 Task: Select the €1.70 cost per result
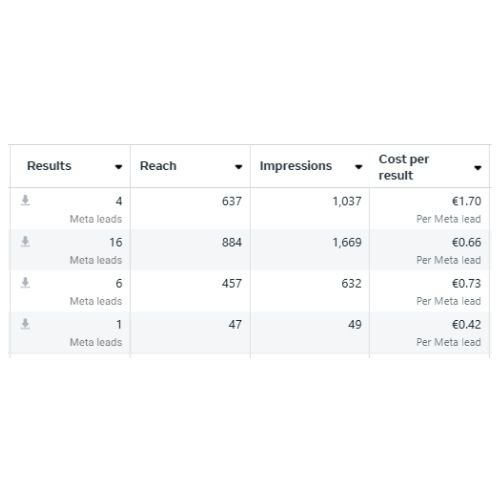[466, 201]
